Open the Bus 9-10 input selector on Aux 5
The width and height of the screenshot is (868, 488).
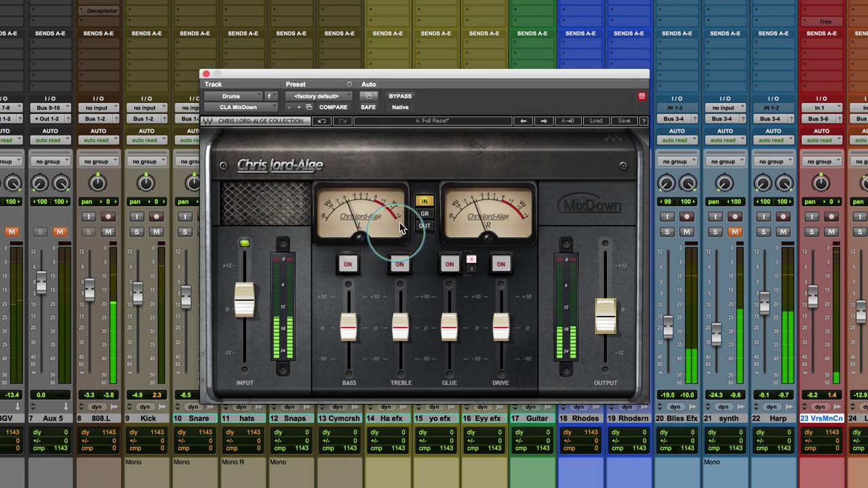click(50, 108)
